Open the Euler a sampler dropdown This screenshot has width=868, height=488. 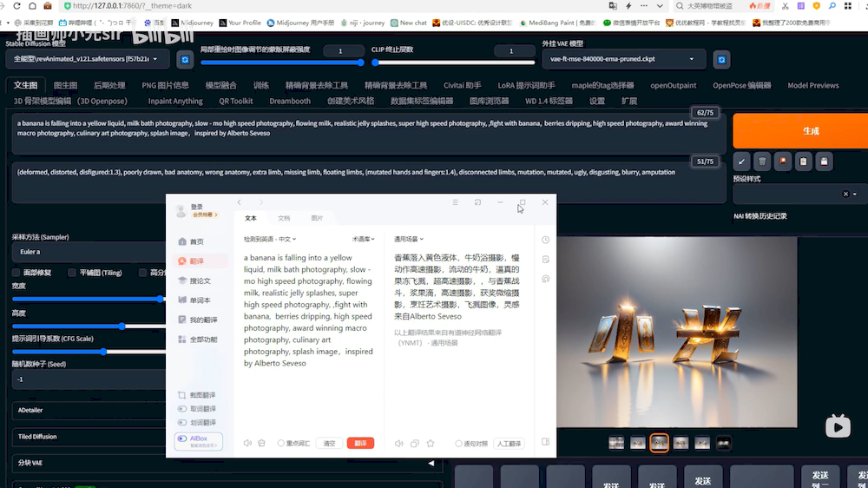pos(87,252)
